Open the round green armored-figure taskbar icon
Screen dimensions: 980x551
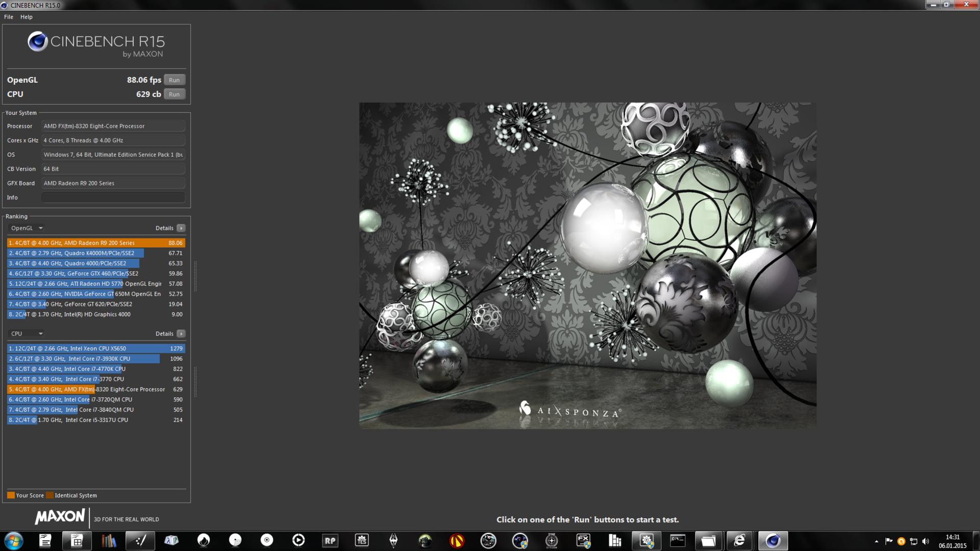coord(425,540)
